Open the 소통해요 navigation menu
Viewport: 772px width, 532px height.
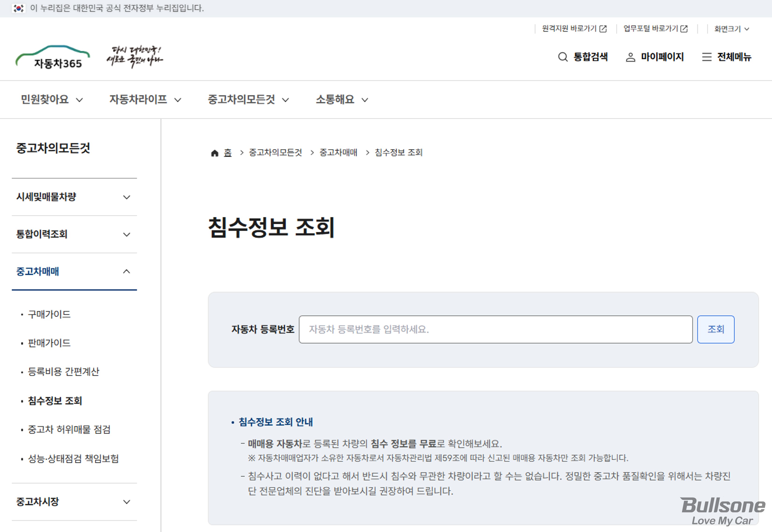[342, 99]
